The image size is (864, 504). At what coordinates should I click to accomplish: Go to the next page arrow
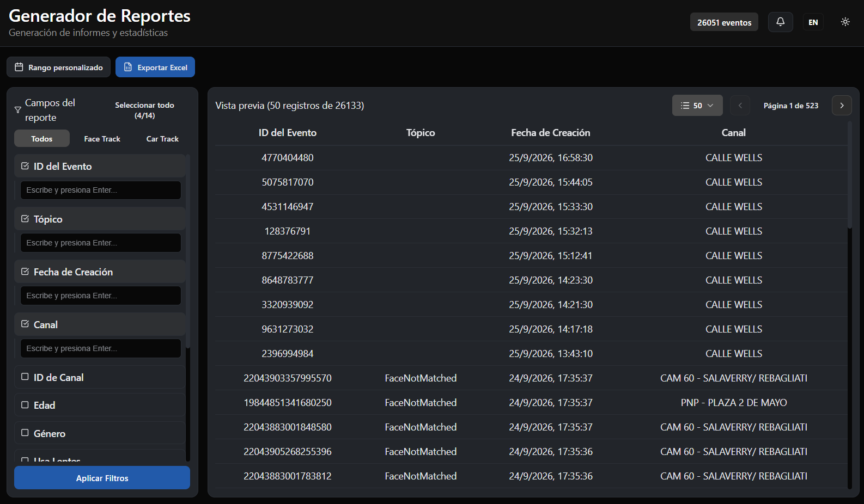pos(842,106)
